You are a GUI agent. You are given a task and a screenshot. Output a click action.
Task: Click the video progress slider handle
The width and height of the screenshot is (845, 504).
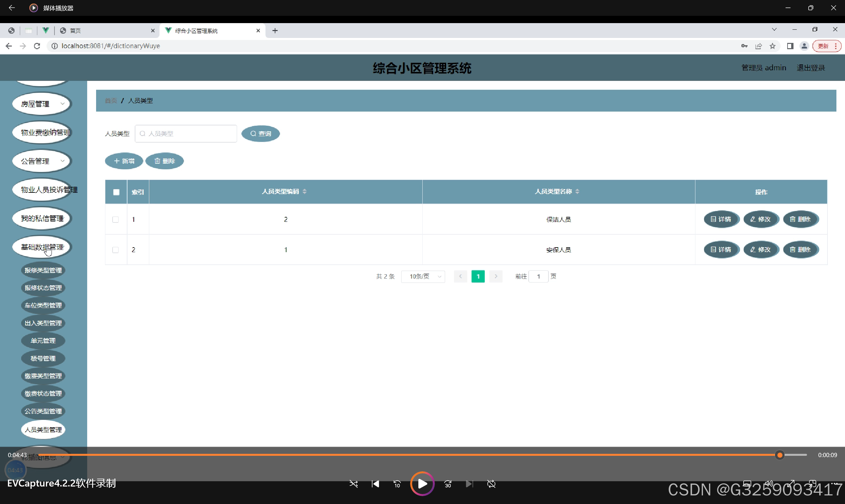780,455
